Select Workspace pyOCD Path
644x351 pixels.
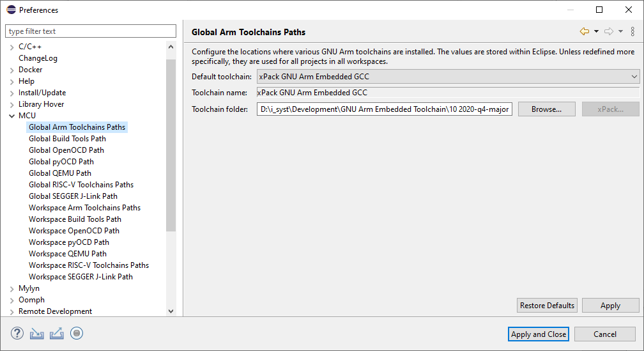click(69, 242)
